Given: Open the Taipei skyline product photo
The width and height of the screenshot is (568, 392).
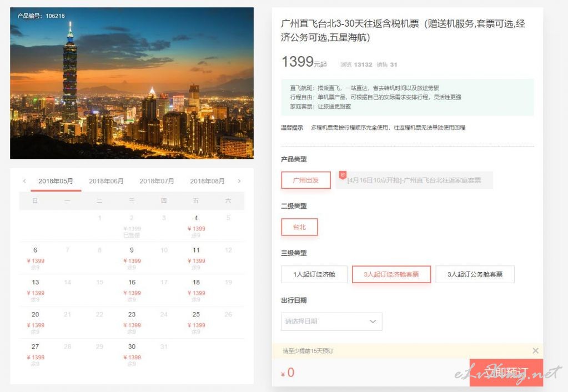Looking at the screenshot, I should pos(132,83).
